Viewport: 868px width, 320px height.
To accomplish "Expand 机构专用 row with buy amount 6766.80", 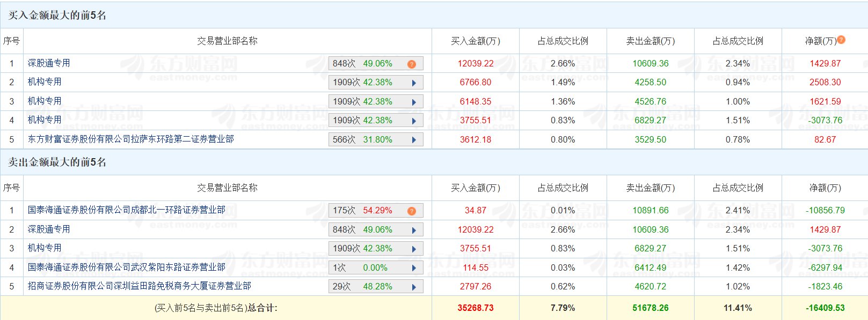I will pyautogui.click(x=414, y=83).
